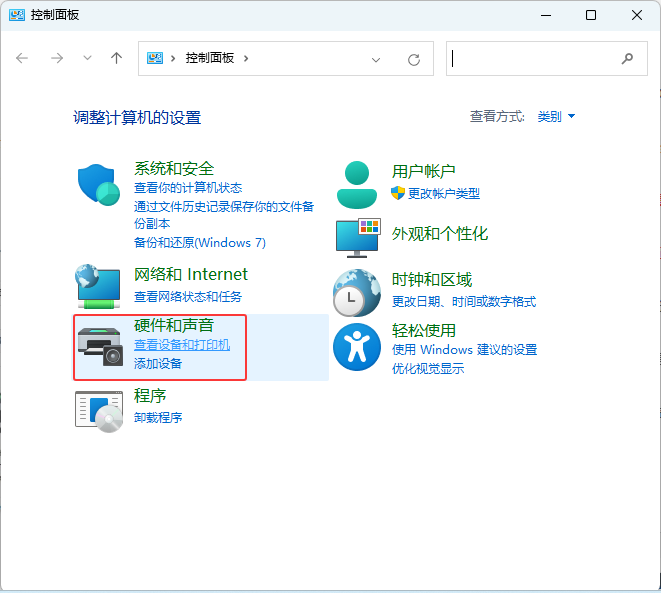The width and height of the screenshot is (661, 593).
Task: Go up one level with up arrow
Action: [x=116, y=58]
